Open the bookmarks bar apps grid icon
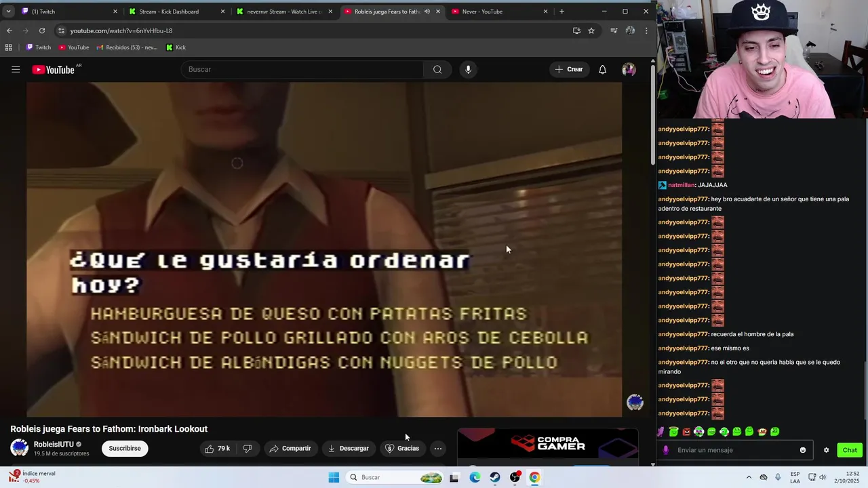868x488 pixels. coord(9,47)
